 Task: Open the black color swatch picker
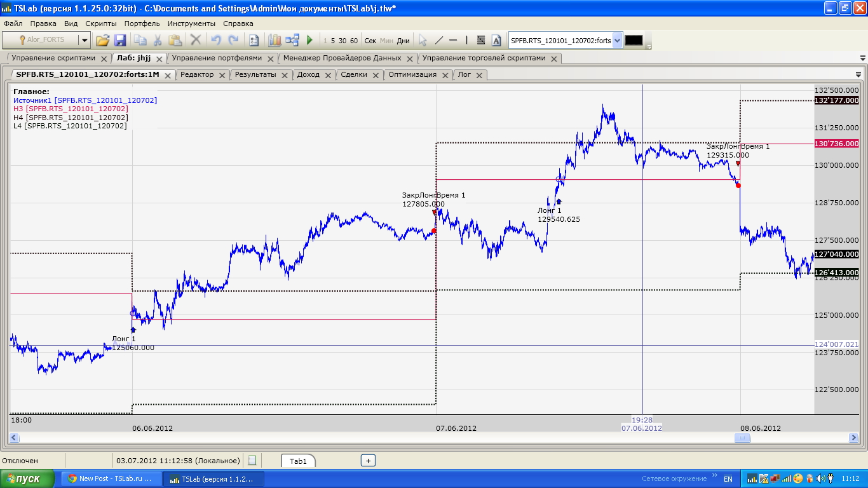(634, 41)
